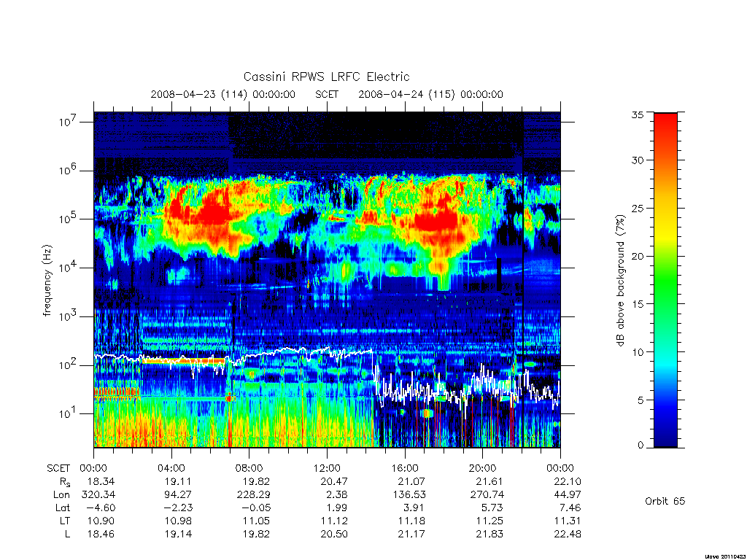Click the Lon value '94.27'

click(178, 495)
